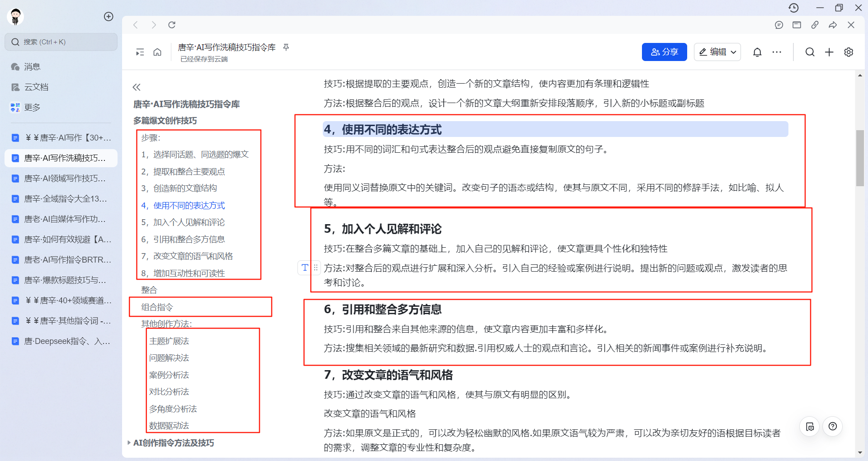Click the Share button
868x461 pixels.
664,52
